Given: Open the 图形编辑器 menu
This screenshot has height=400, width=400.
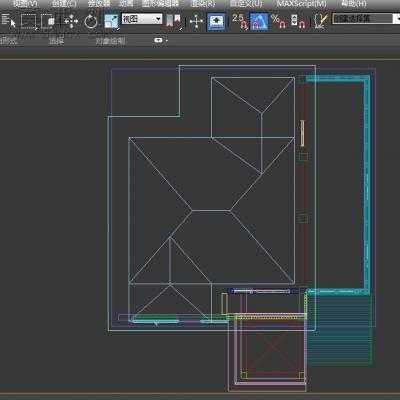Looking at the screenshot, I should (161, 4).
